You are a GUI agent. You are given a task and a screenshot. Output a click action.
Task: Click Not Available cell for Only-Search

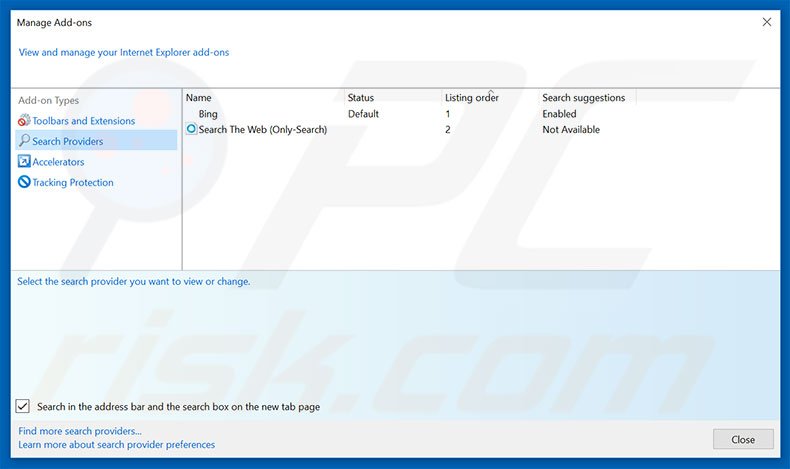point(571,129)
